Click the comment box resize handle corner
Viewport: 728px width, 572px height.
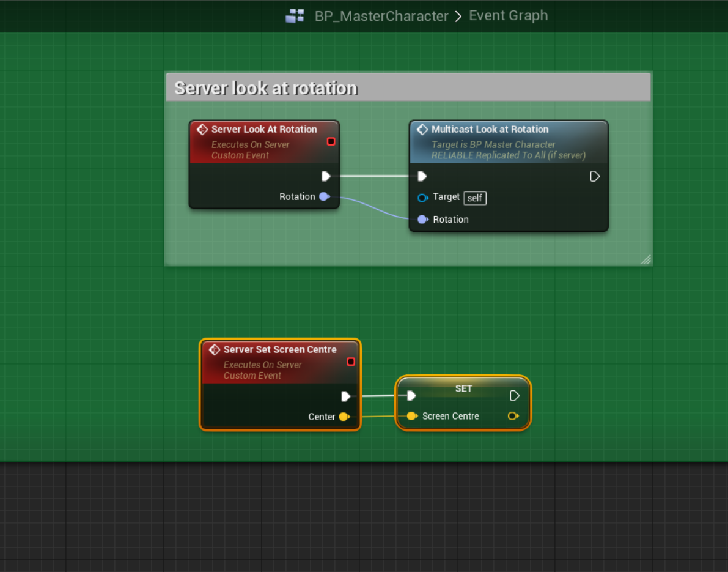point(645,259)
